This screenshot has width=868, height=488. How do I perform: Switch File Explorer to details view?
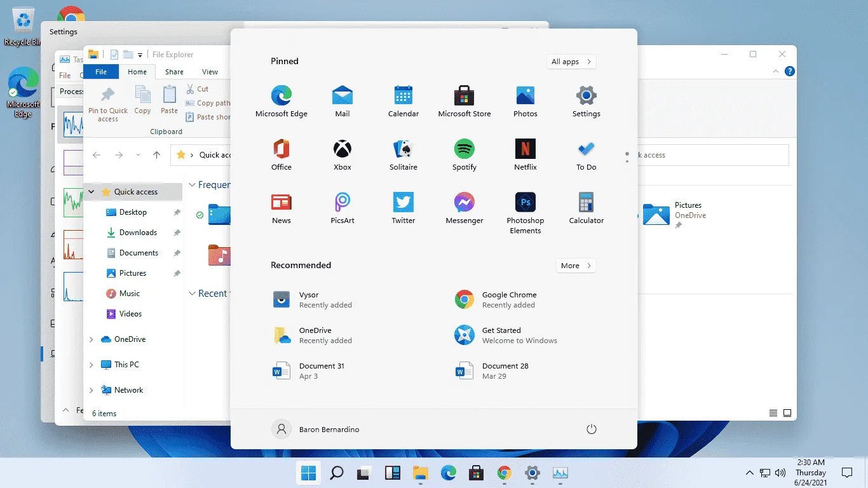773,413
